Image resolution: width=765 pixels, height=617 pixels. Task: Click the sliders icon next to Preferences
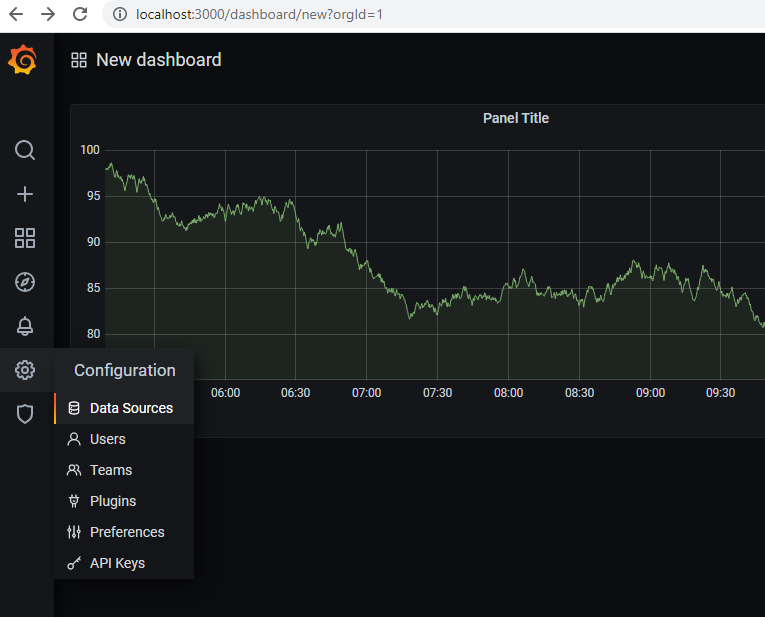click(x=74, y=532)
